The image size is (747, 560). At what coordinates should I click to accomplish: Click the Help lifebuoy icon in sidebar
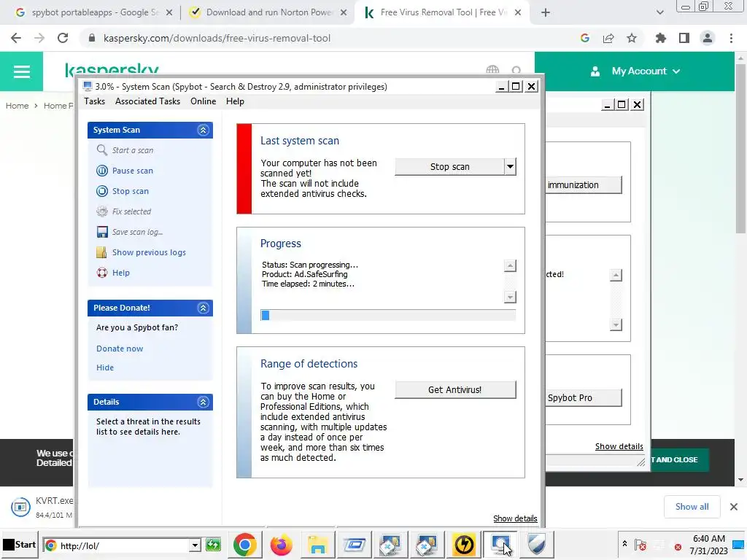pyautogui.click(x=102, y=273)
